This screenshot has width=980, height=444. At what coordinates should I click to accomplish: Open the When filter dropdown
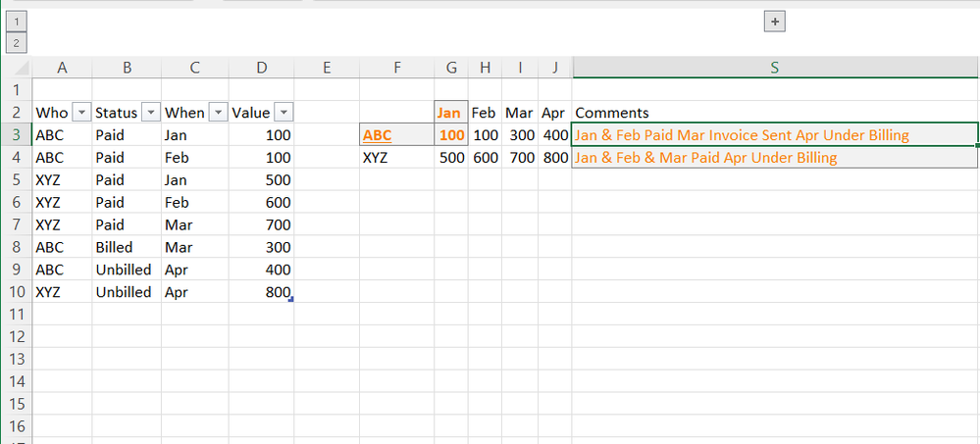[x=218, y=113]
